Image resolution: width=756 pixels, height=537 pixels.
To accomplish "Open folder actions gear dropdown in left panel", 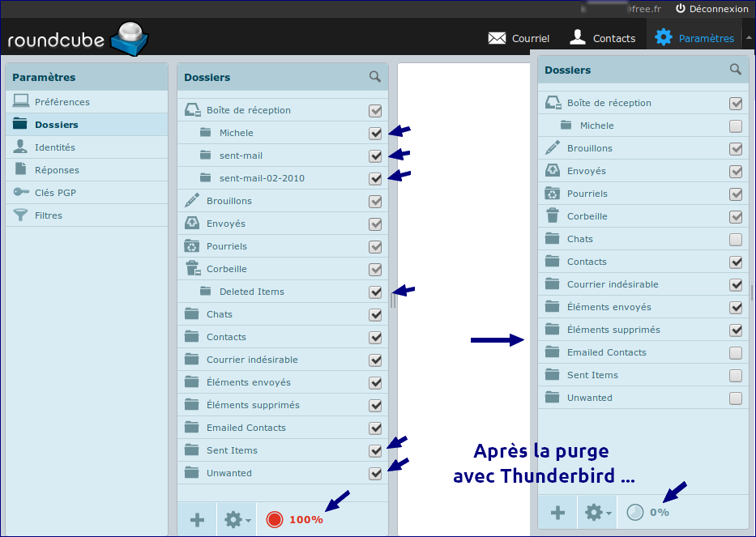I will click(x=237, y=519).
